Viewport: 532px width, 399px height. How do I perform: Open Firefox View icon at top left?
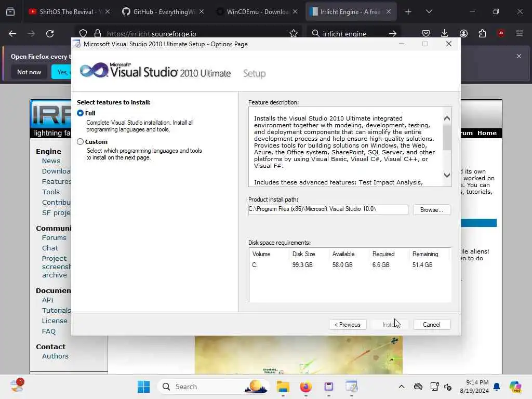point(10,11)
